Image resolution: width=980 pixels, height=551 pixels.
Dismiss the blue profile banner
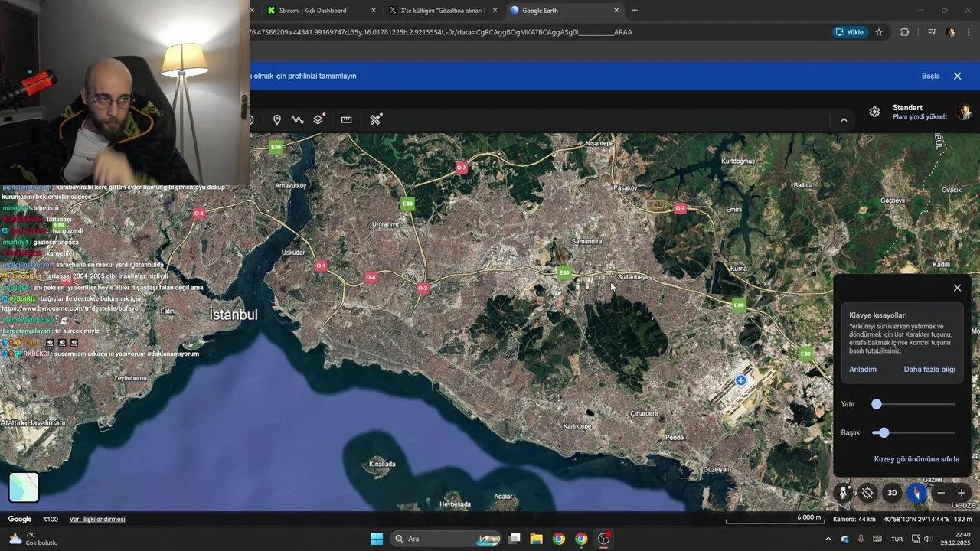pyautogui.click(x=957, y=77)
